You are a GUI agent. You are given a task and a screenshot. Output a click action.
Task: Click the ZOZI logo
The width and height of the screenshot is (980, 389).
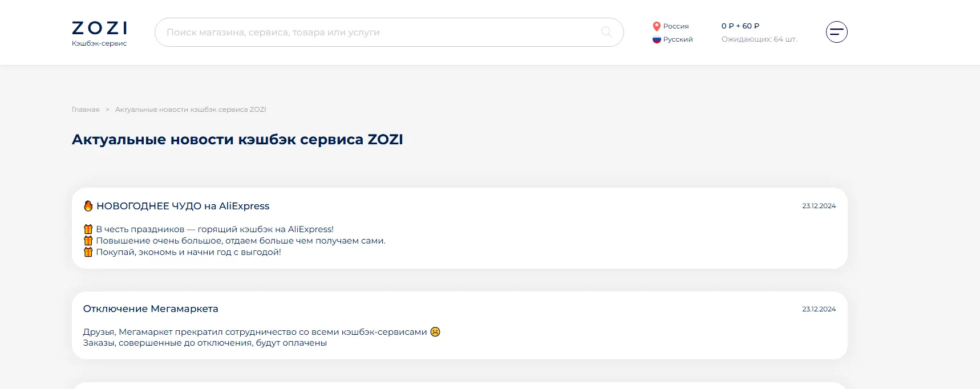coord(99,28)
